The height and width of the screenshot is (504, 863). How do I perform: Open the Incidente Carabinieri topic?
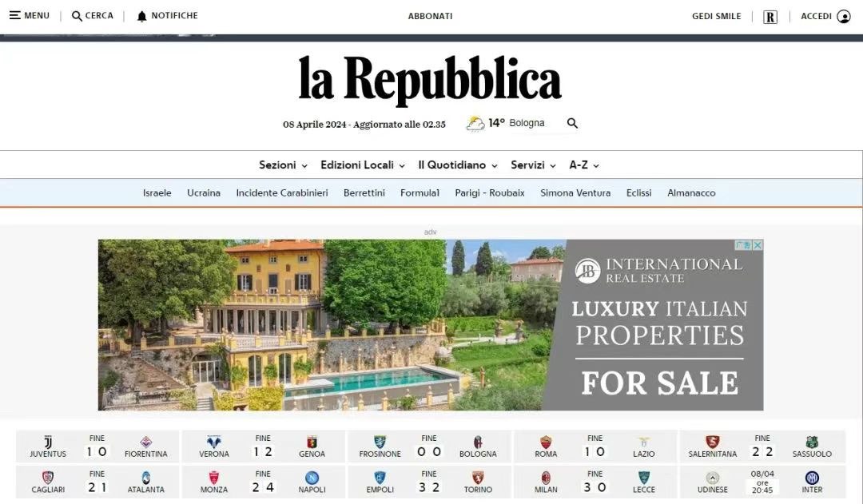point(282,193)
